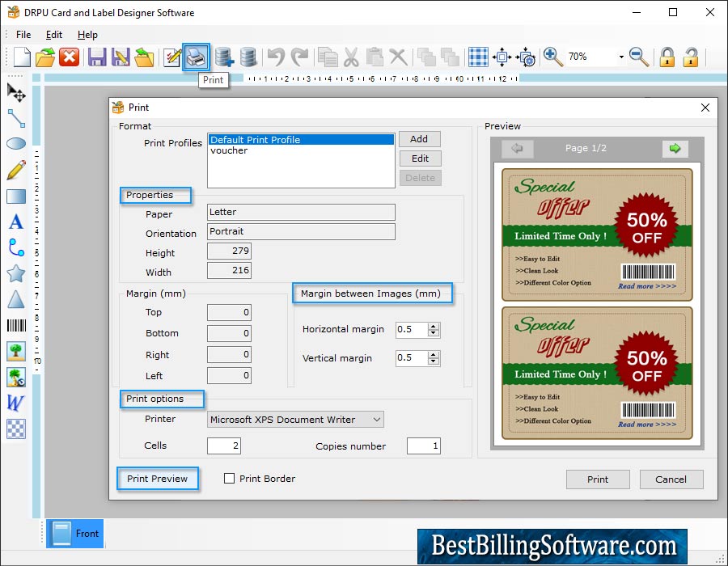Open the folder icon in the toolbar
The height and width of the screenshot is (566, 728).
pyautogui.click(x=45, y=57)
